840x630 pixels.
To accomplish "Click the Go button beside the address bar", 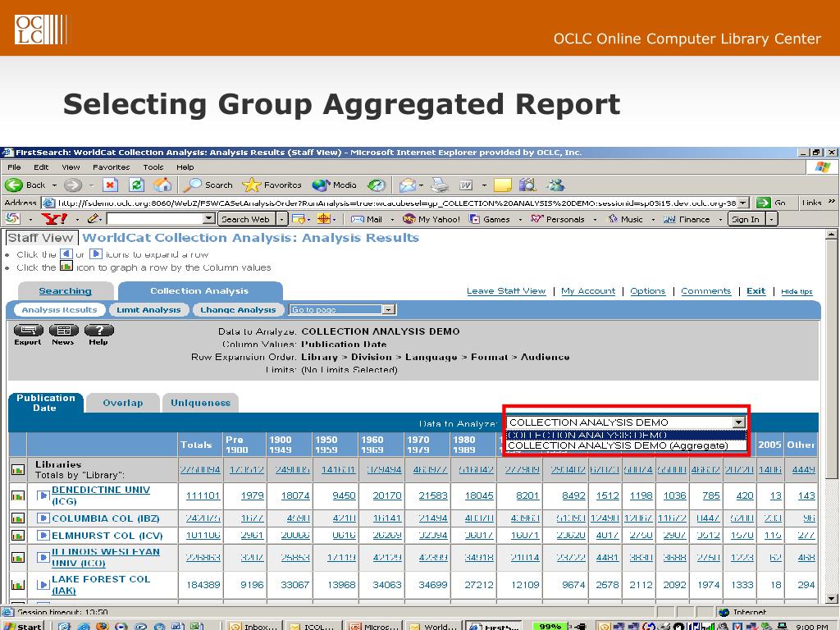I will tap(771, 203).
